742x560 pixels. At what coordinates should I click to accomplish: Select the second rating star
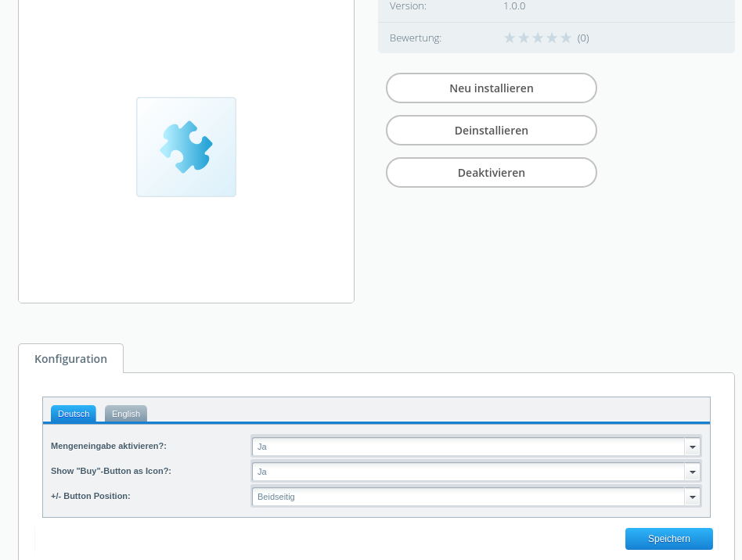(x=524, y=38)
